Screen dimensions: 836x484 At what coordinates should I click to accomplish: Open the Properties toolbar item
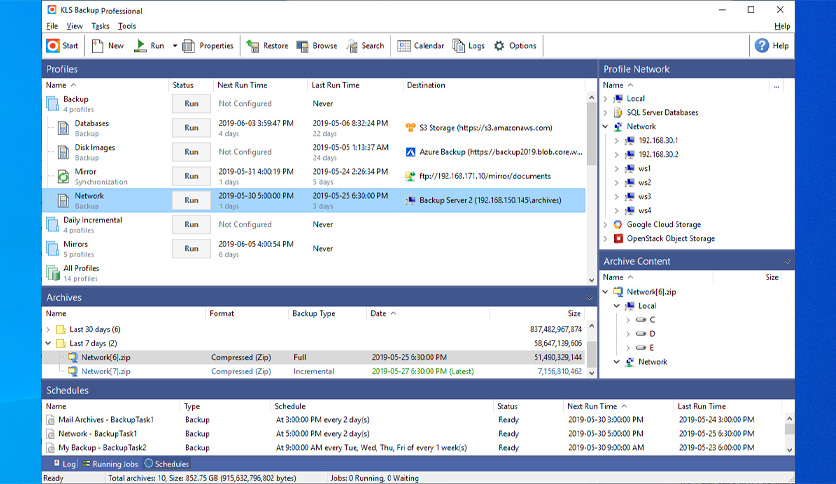coord(208,45)
